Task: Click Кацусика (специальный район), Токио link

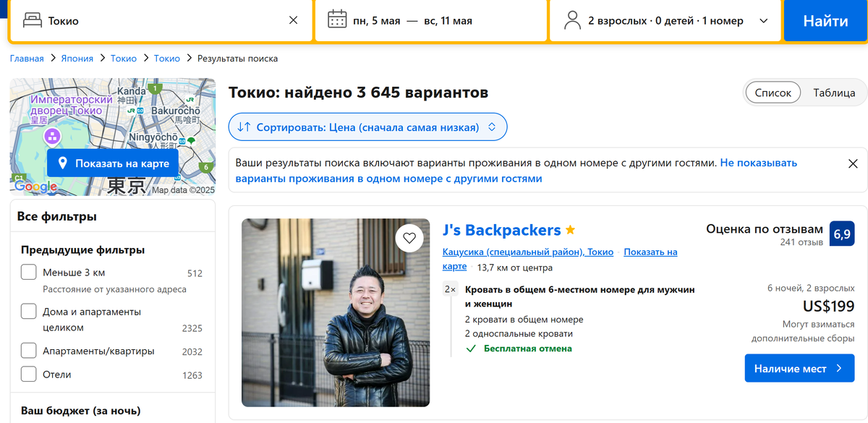Action: click(x=528, y=252)
